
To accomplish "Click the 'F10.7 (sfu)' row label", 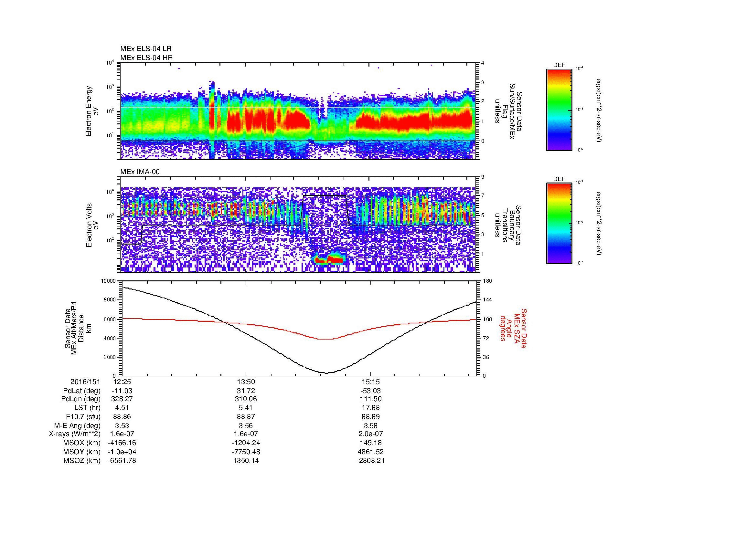I will click(x=83, y=416).
